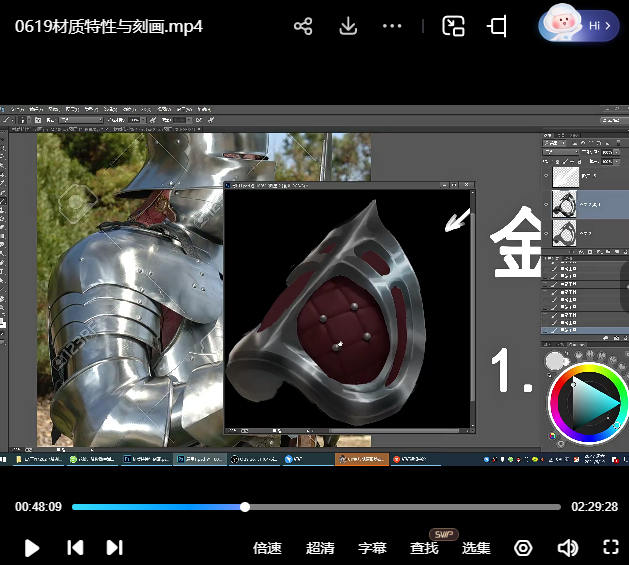Viewport: 629px width, 565px height.
Task: Open the Hi assistant mascot button
Action: (x=582, y=25)
